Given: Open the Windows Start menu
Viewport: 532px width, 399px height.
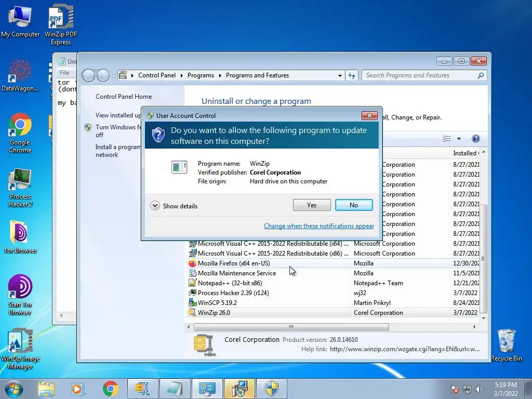Looking at the screenshot, I should tap(14, 389).
